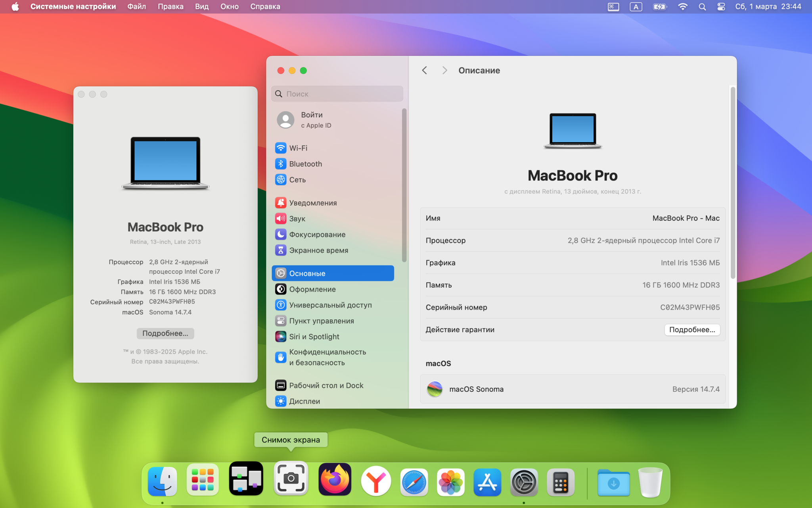Open the Apple menu
The height and width of the screenshot is (508, 812).
(x=15, y=6)
